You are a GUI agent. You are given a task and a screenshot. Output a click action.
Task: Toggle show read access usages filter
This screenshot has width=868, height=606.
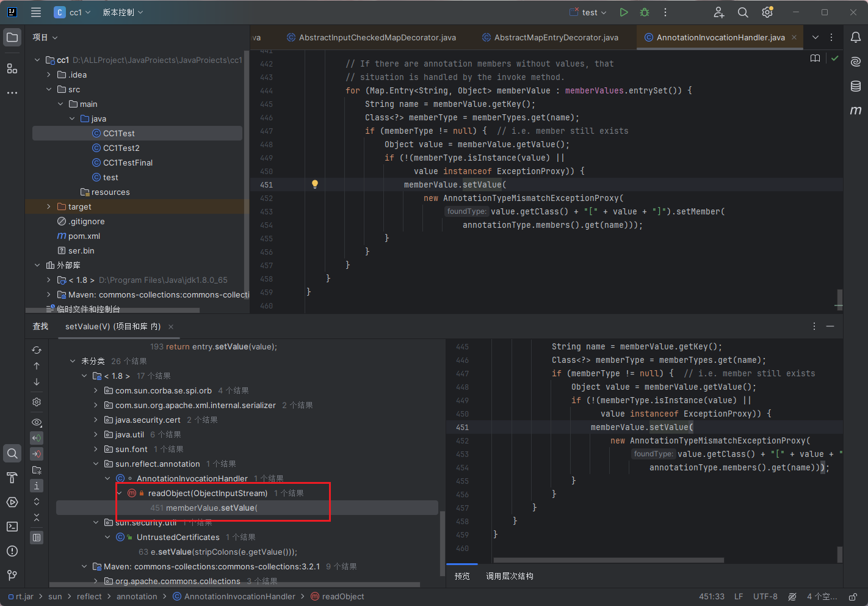tap(37, 438)
